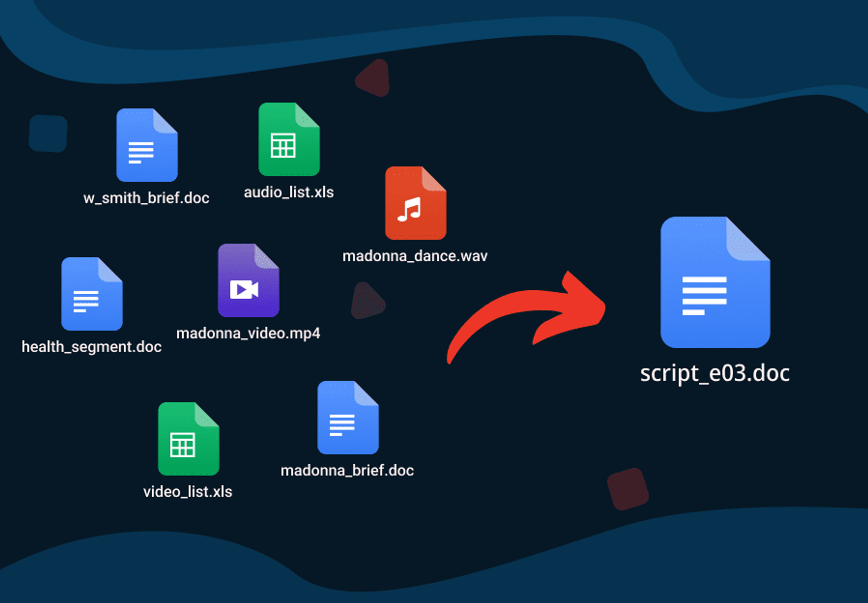Image resolution: width=868 pixels, height=603 pixels.
Task: Select the health_segment.doc document icon
Action: click(92, 294)
